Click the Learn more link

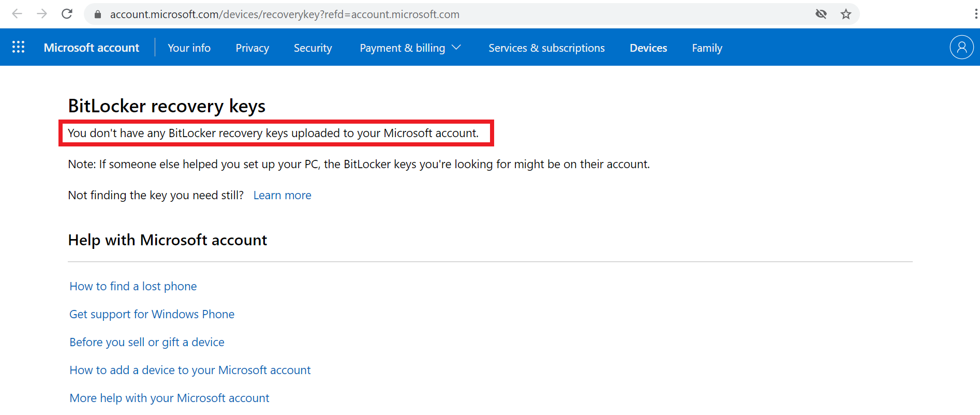point(283,195)
